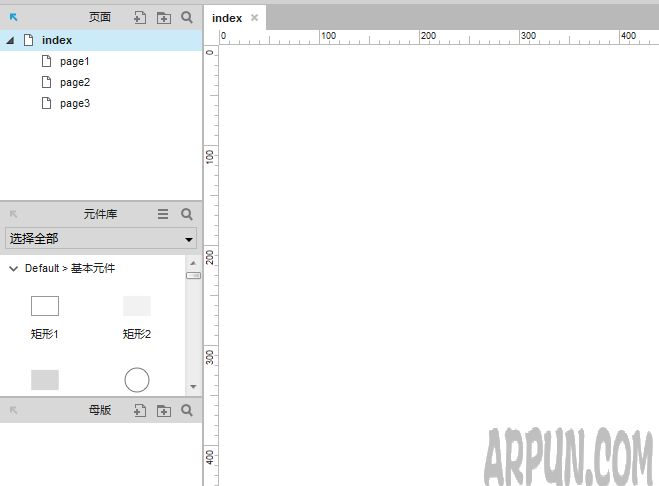
Task: Select page1 in the page tree
Action: (x=74, y=61)
